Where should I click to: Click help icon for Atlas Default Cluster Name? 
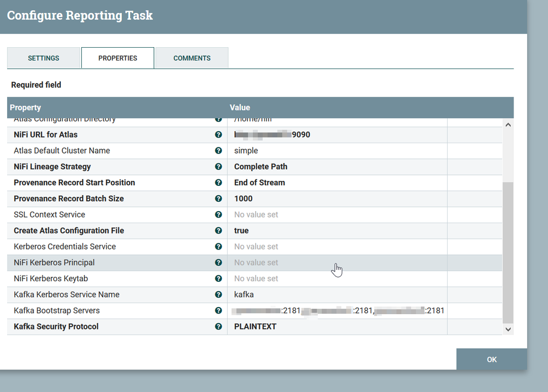pos(218,151)
